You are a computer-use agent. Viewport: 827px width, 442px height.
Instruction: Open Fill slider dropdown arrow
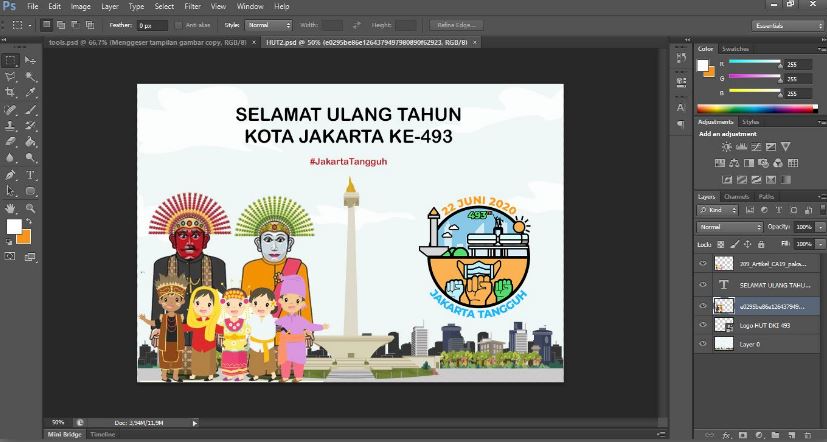point(820,244)
